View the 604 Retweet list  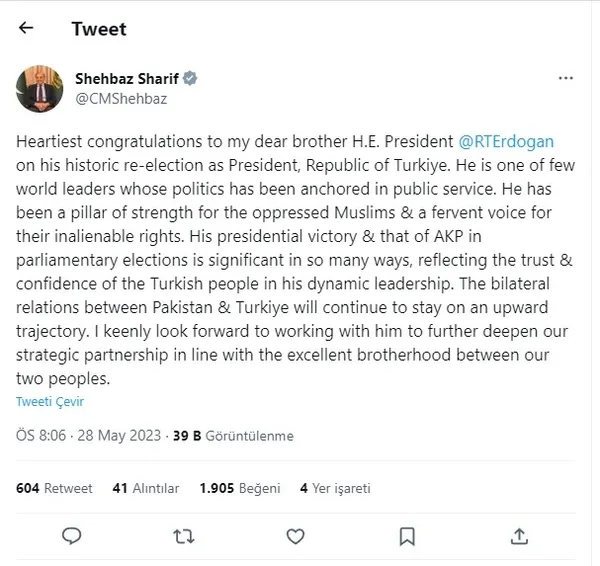pyautogui.click(x=55, y=488)
